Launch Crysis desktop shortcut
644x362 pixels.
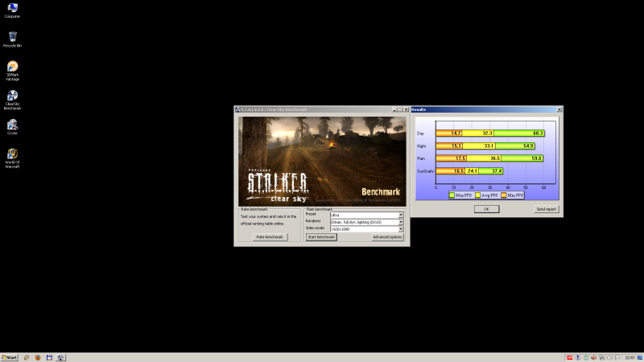(x=12, y=127)
